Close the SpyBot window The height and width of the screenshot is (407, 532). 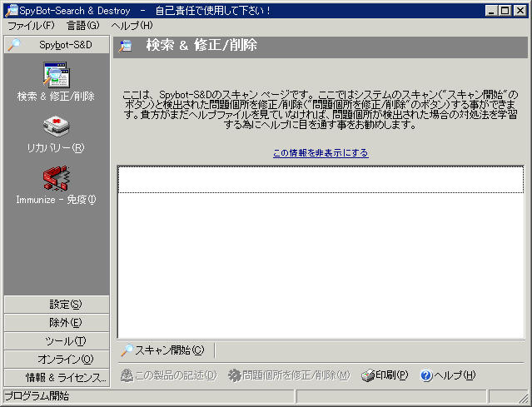[520, 11]
